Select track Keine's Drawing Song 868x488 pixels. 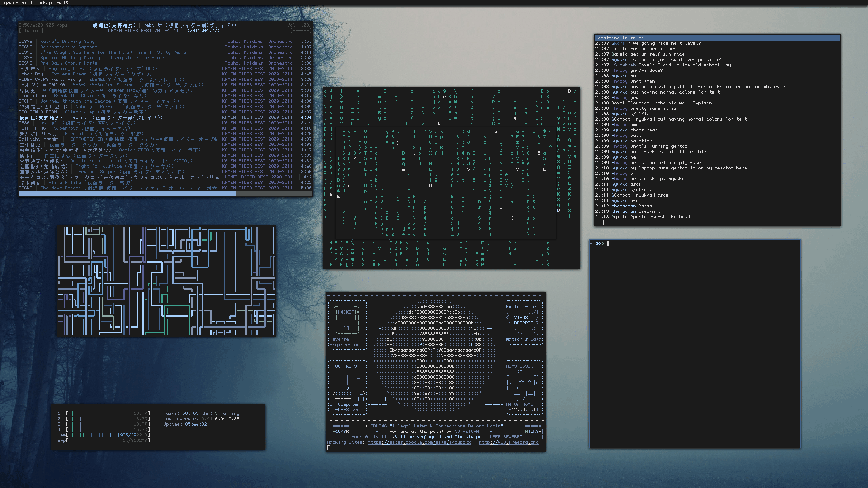coord(67,42)
